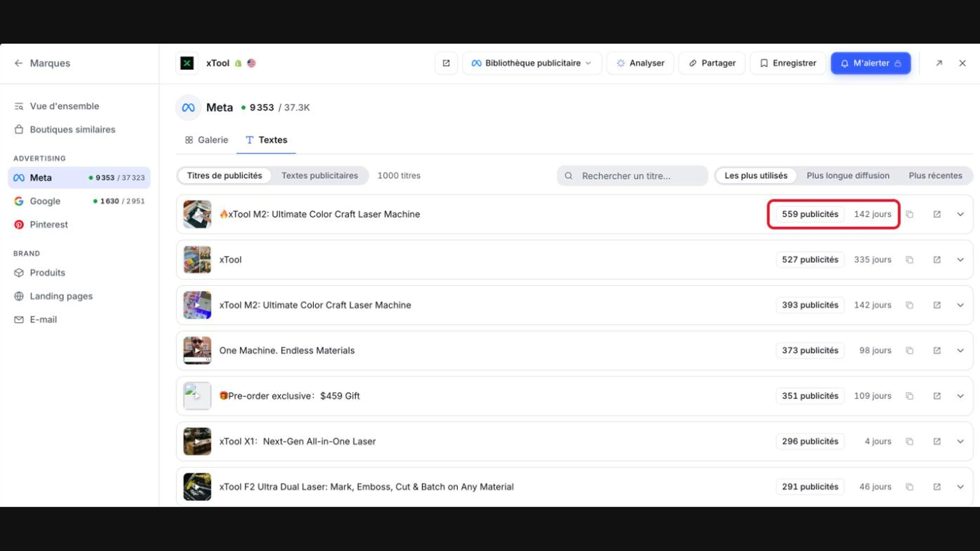Expand One Machine. Endless Materials row
Screen dimensions: 980x551
pyautogui.click(x=961, y=350)
